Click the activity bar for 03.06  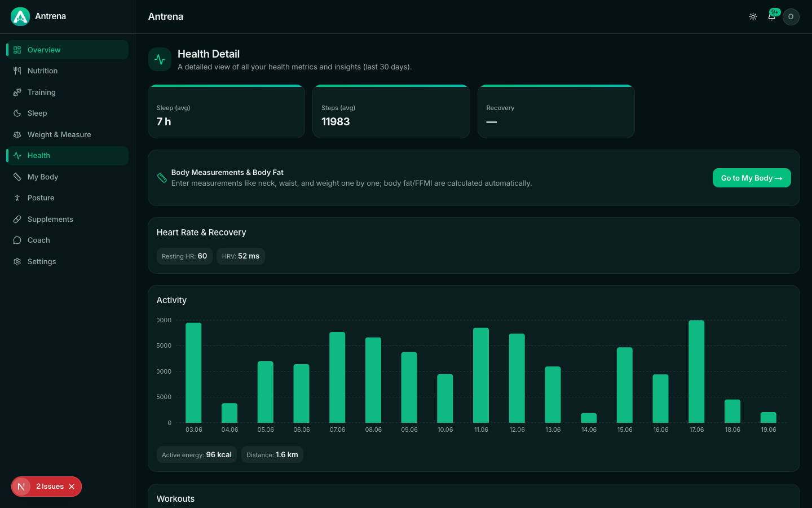click(x=193, y=373)
